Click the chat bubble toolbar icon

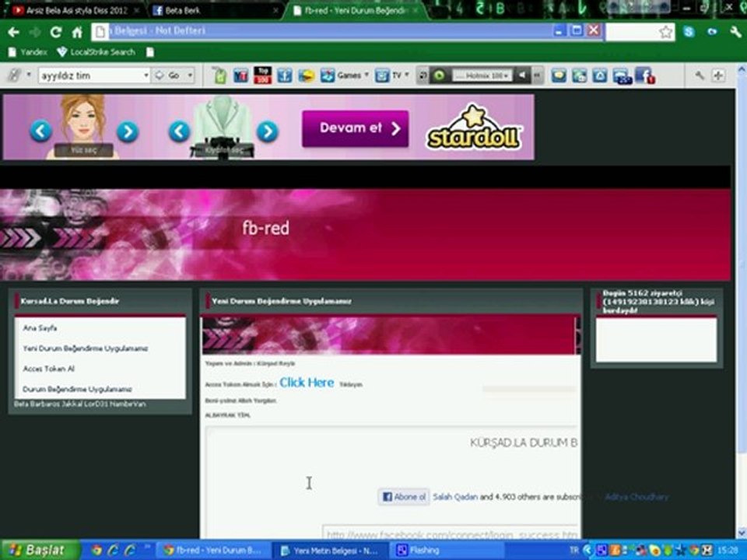coord(559,75)
